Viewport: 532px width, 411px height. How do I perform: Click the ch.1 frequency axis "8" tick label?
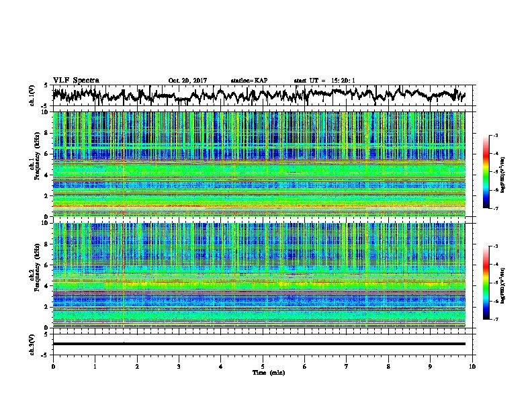48,133
